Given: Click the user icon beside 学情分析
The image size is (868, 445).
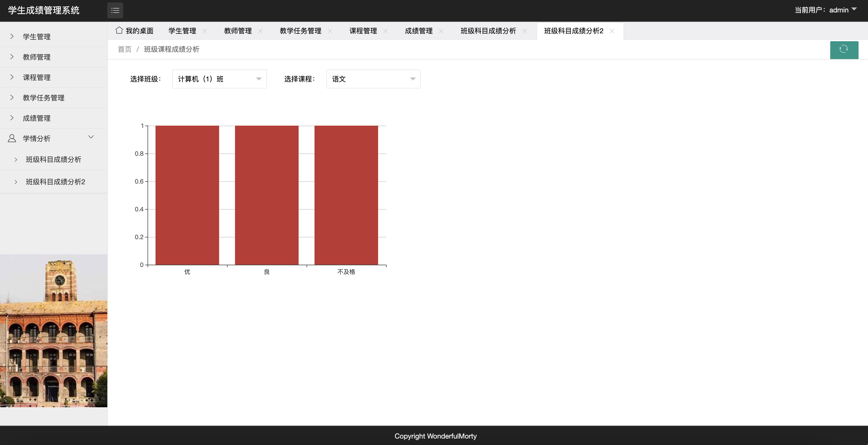Looking at the screenshot, I should [x=12, y=139].
